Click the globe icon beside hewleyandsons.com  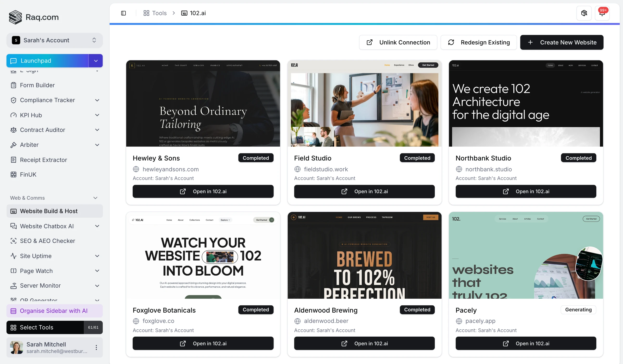136,169
